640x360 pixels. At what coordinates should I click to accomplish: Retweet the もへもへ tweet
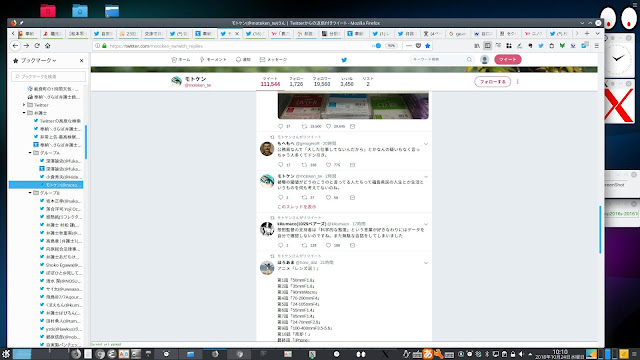tap(304, 165)
